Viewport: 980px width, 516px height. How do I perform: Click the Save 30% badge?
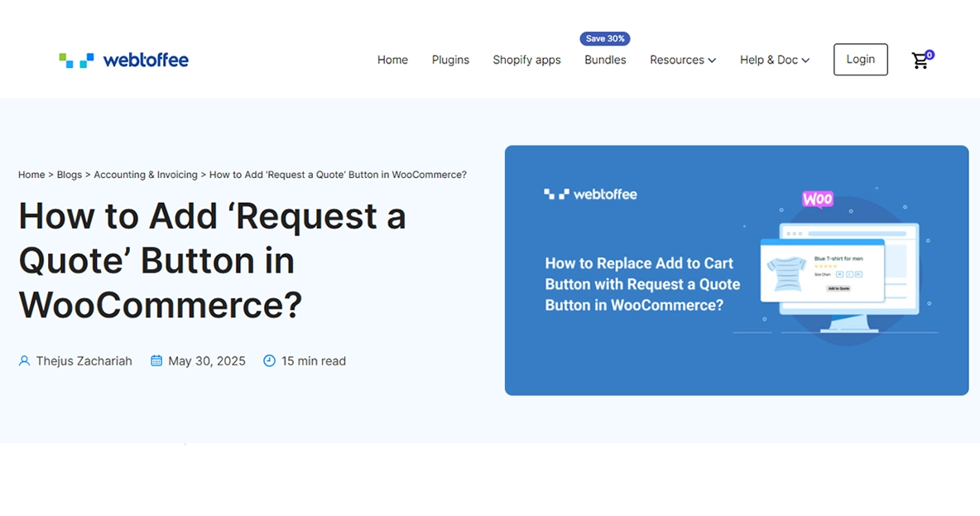[x=605, y=39]
